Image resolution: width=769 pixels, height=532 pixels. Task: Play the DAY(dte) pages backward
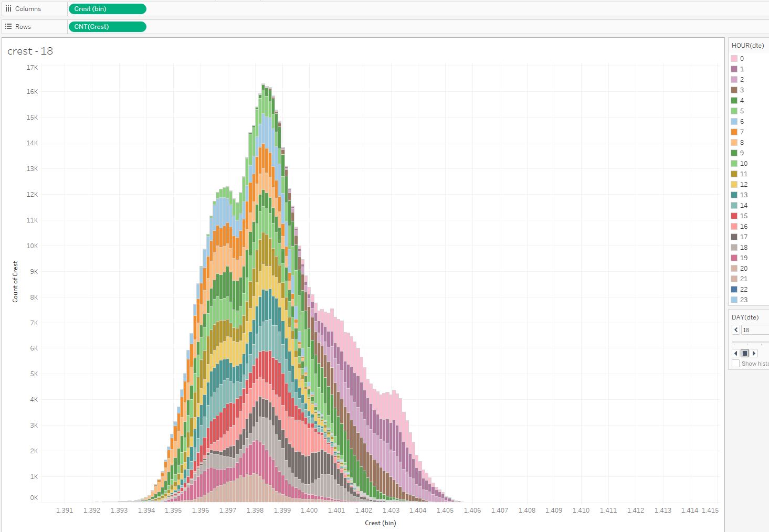[x=735, y=353]
